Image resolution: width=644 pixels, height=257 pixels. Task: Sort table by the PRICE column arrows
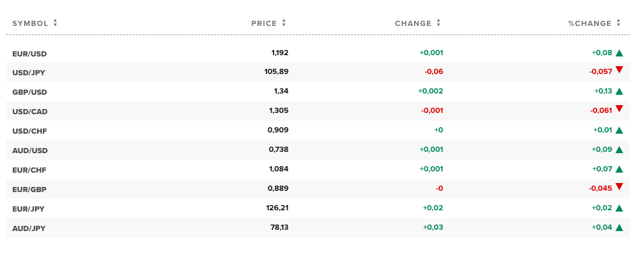(284, 23)
